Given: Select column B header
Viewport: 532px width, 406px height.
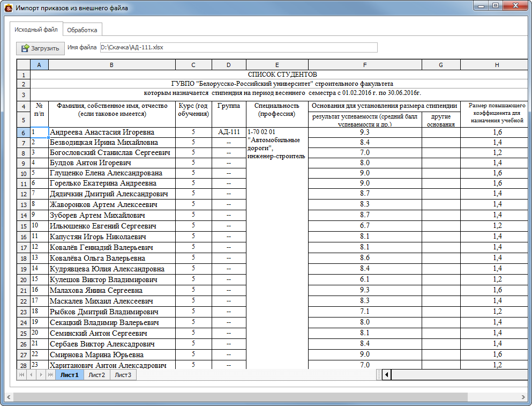Looking at the screenshot, I should coord(112,65).
